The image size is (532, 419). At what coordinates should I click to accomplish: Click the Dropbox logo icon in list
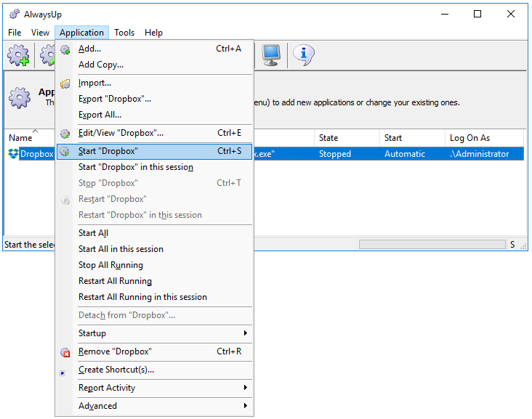coord(13,153)
